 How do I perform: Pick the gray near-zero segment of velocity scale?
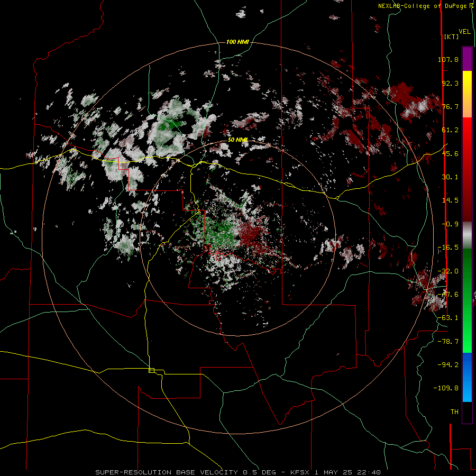tap(467, 235)
